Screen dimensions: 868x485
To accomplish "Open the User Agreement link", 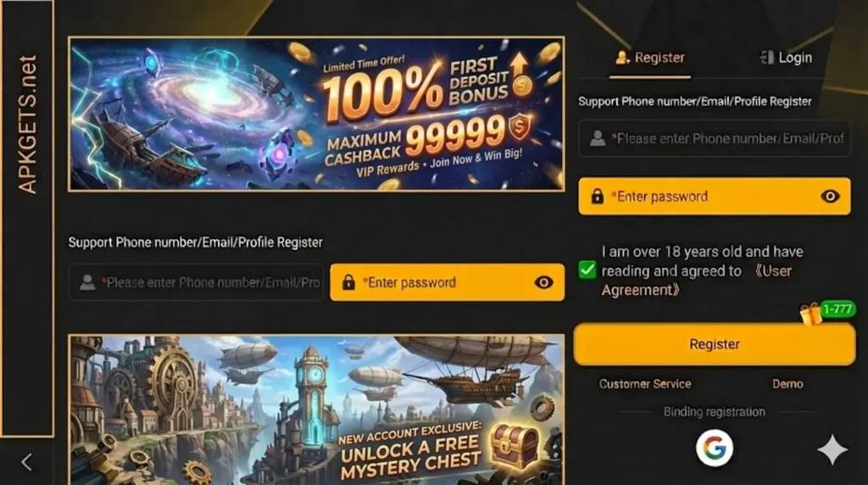I will 697,280.
